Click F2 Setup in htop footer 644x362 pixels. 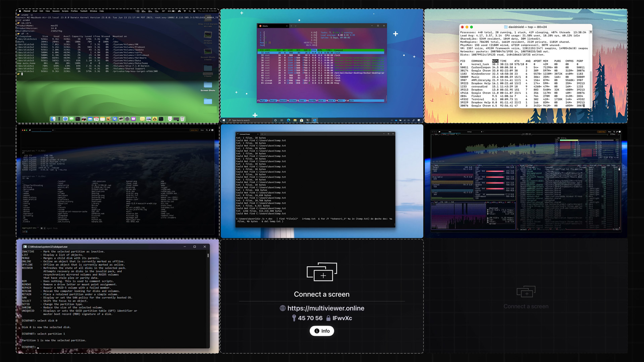(x=272, y=101)
